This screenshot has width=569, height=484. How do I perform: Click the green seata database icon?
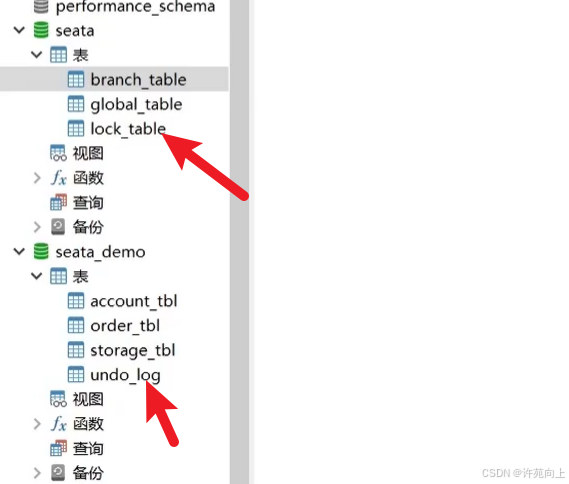pyautogui.click(x=41, y=30)
